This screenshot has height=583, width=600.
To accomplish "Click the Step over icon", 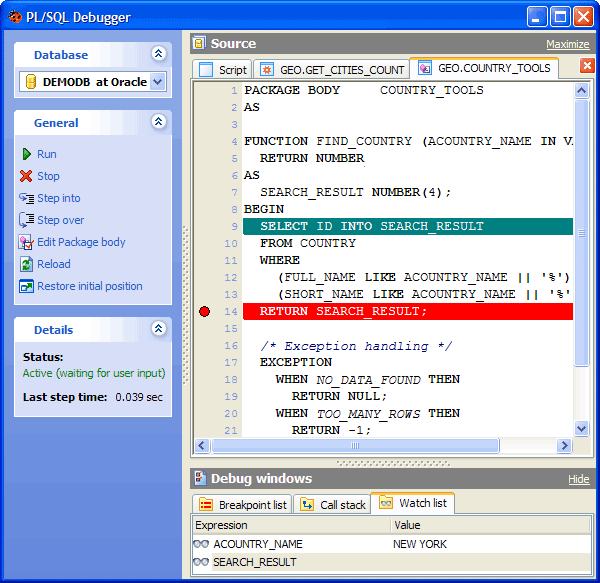I will tap(27, 220).
